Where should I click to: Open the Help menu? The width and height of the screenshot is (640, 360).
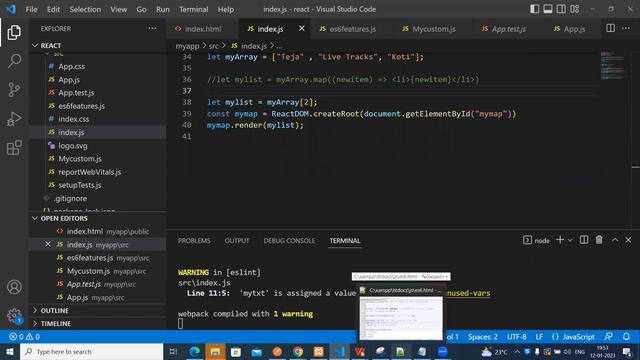(x=226, y=9)
